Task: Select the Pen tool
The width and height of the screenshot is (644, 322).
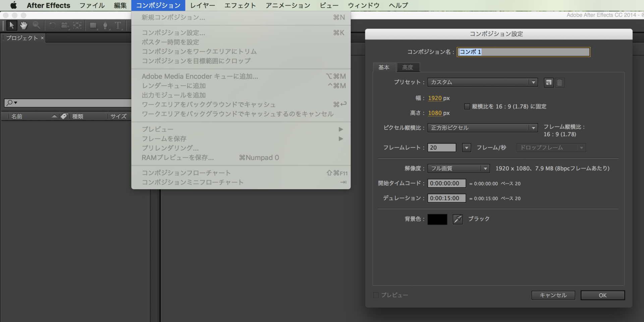Action: (x=105, y=25)
